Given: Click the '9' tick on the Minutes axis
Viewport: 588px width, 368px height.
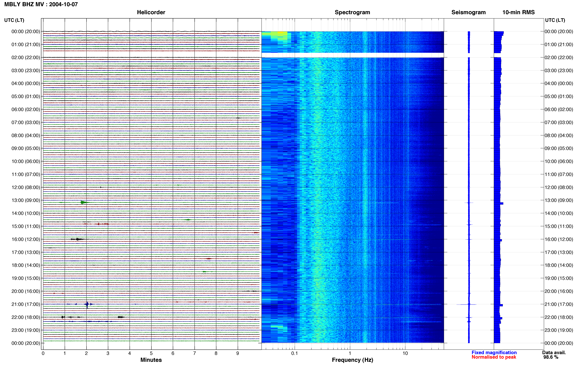Looking at the screenshot, I should click(x=238, y=353).
